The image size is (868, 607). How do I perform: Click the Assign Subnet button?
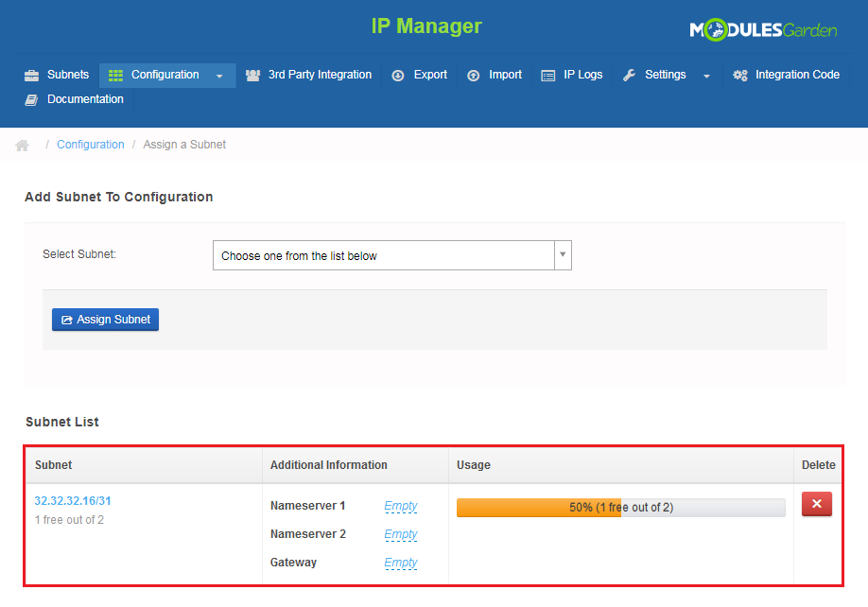coord(105,320)
